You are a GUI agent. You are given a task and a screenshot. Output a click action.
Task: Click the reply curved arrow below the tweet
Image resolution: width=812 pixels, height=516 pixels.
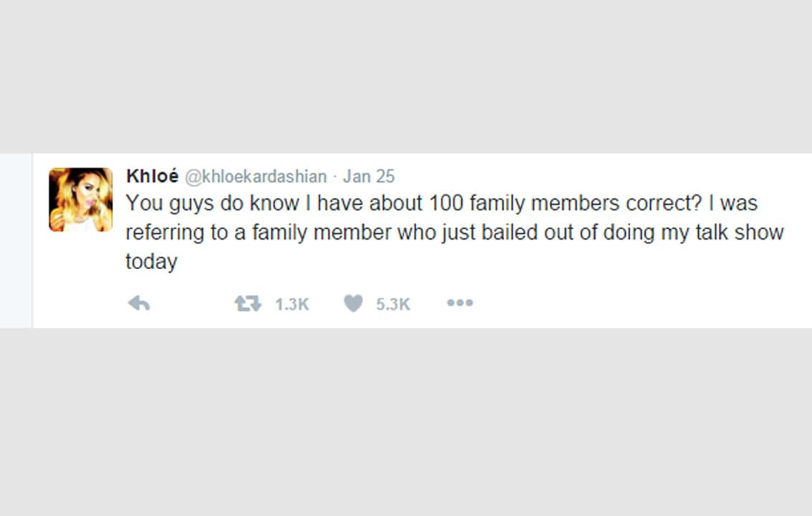click(140, 303)
